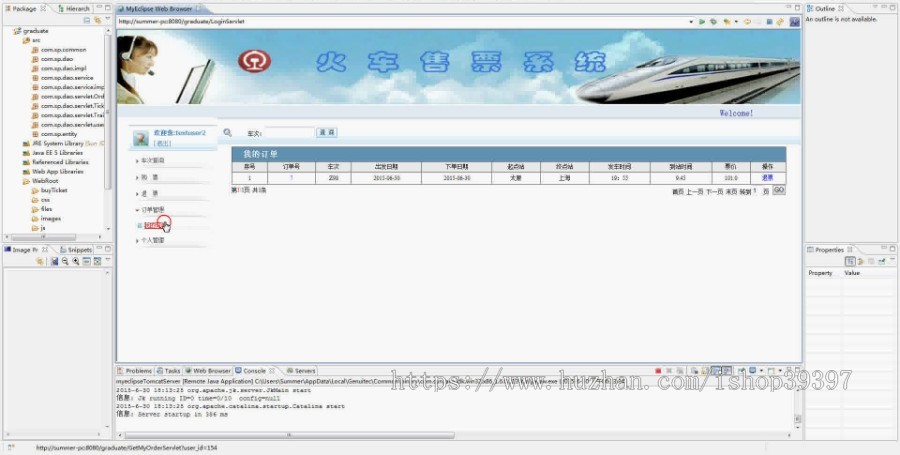Click Link with Editor icon in Package Explorer
Viewport: 900px width, 455px height.
tap(98, 20)
